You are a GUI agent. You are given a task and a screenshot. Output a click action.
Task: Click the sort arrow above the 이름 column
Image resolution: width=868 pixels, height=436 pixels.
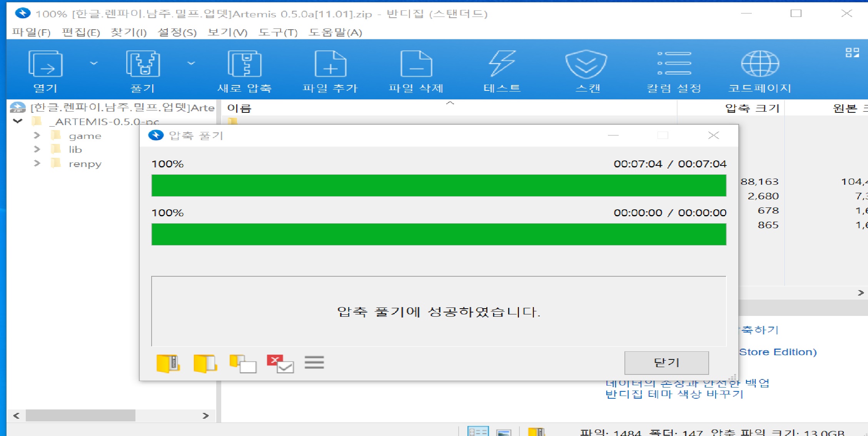click(450, 103)
